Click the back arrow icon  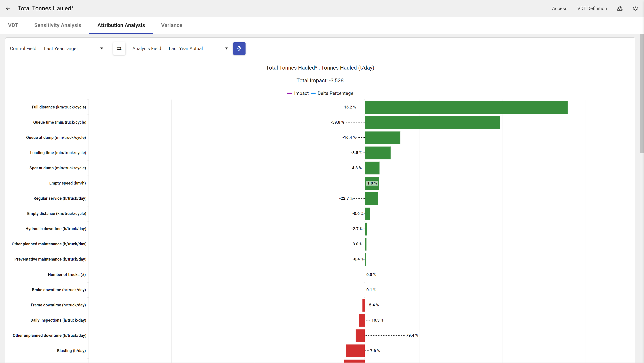coord(8,8)
